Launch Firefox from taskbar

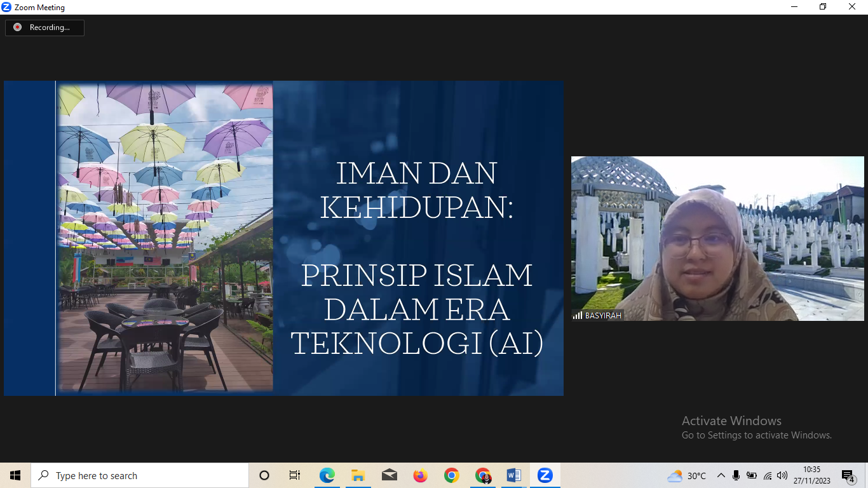(420, 475)
